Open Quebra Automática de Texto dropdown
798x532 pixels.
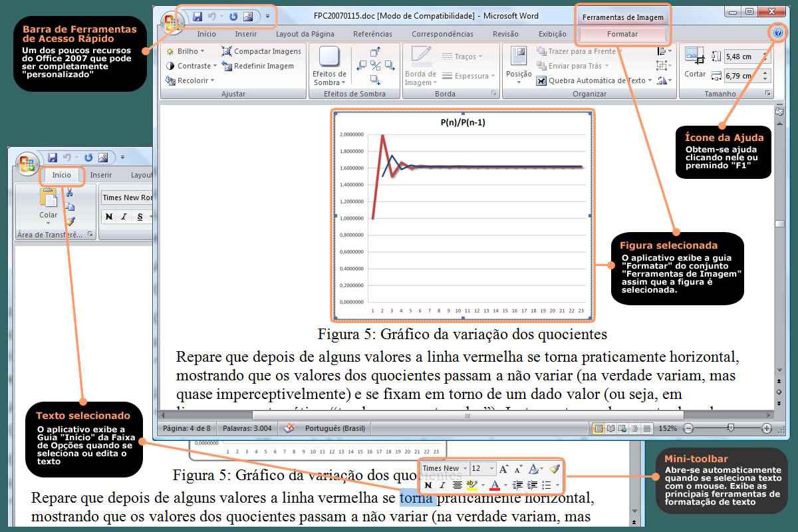pos(595,80)
